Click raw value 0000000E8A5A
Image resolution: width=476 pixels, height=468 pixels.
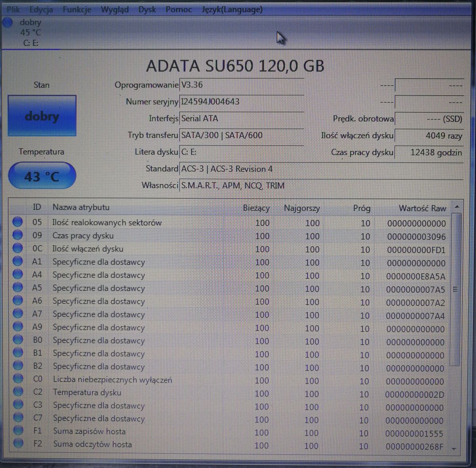(416, 276)
